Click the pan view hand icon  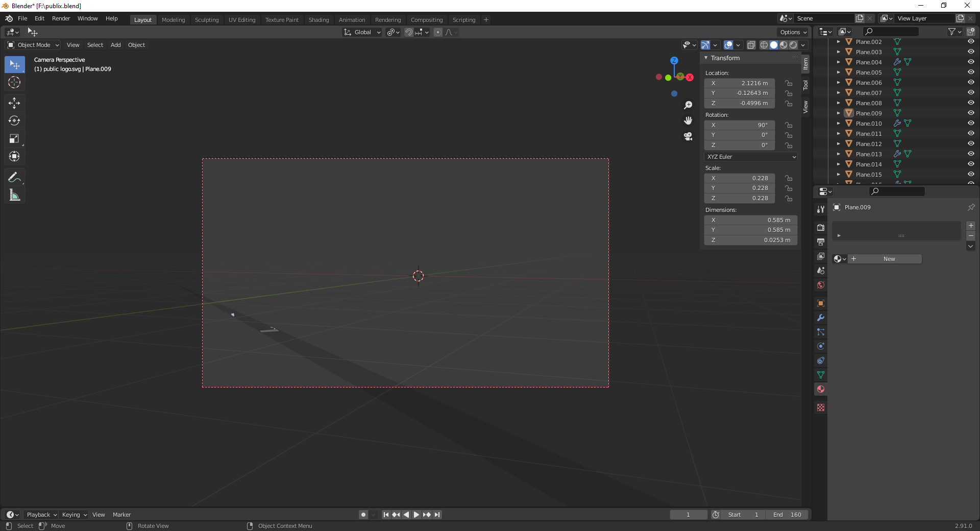pyautogui.click(x=688, y=120)
